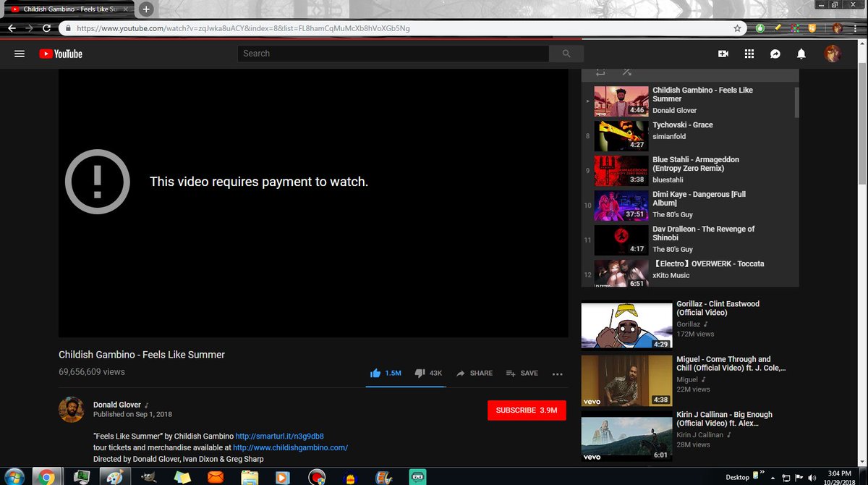
Task: Go to YouTube home via logo
Action: point(61,54)
